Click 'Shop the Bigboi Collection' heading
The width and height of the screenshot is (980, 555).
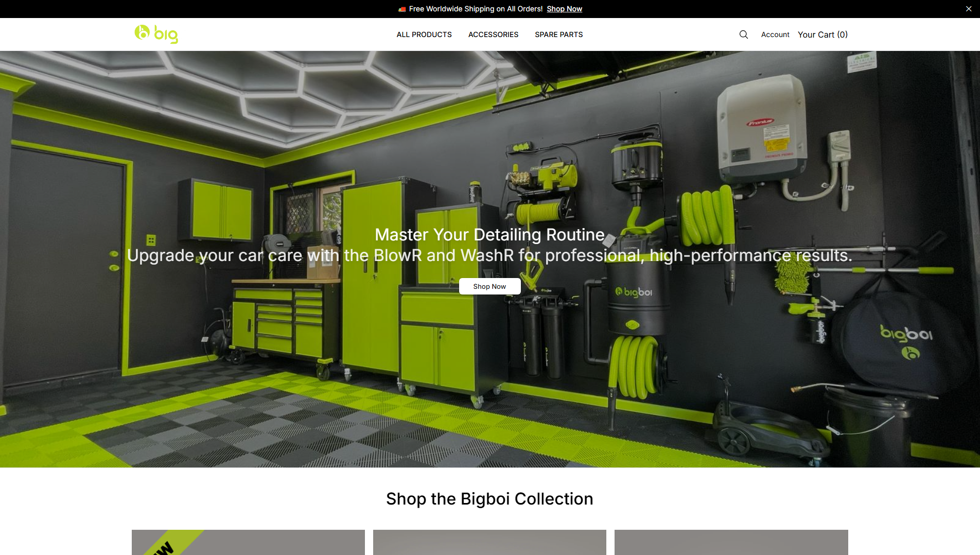pos(489,499)
